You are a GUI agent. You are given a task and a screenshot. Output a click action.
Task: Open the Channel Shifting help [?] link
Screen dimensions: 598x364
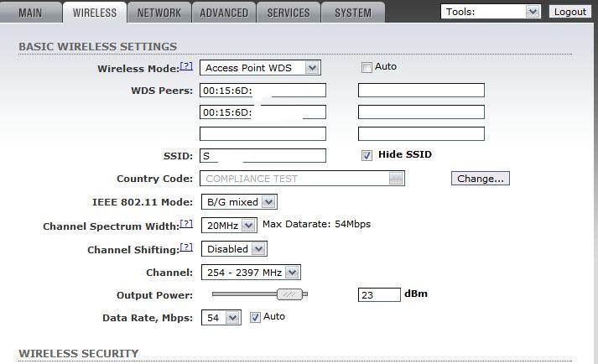coord(186,247)
